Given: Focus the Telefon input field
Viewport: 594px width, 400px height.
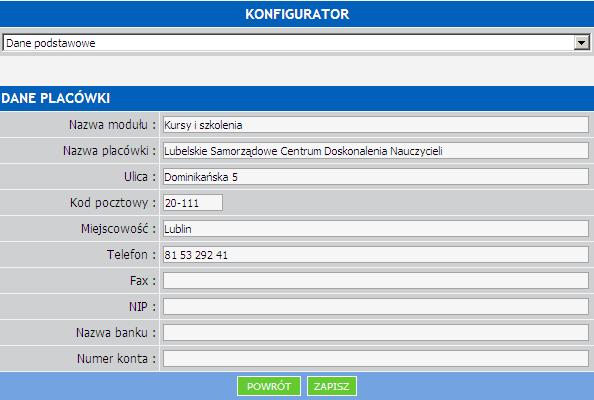Looking at the screenshot, I should click(x=375, y=255).
